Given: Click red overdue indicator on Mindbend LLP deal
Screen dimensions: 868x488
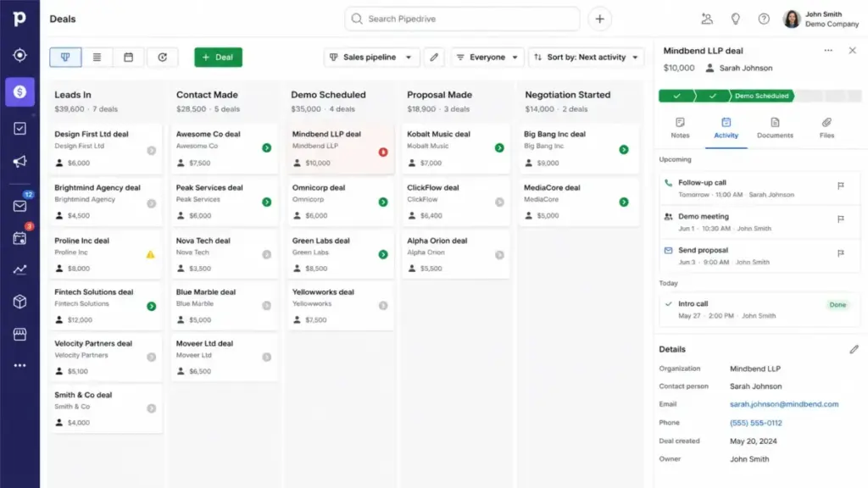Looking at the screenshot, I should click(383, 152).
